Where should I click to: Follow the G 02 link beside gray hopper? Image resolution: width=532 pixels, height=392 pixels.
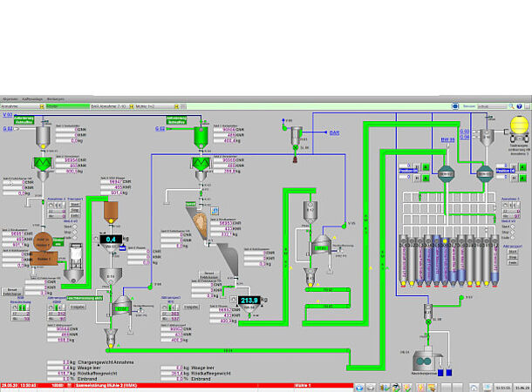(8, 129)
